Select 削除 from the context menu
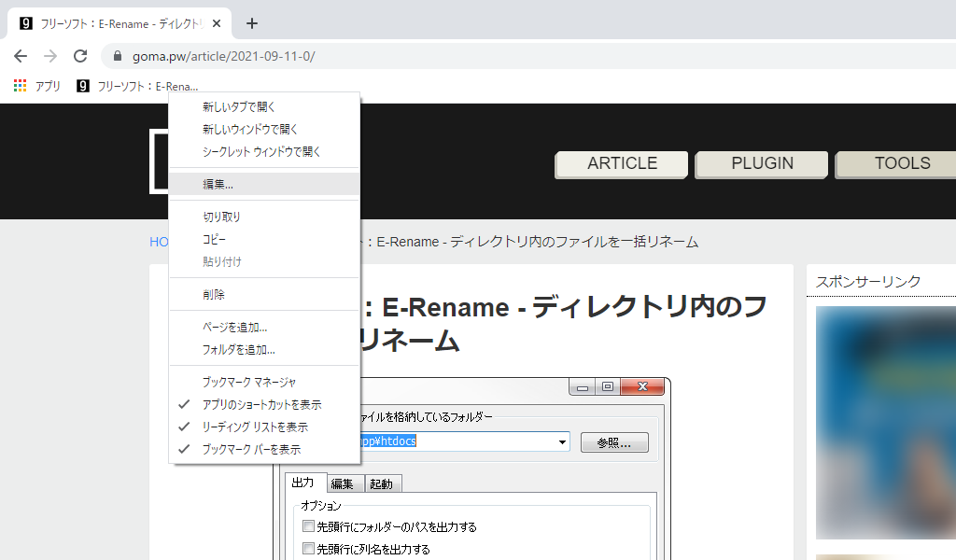 [x=214, y=294]
